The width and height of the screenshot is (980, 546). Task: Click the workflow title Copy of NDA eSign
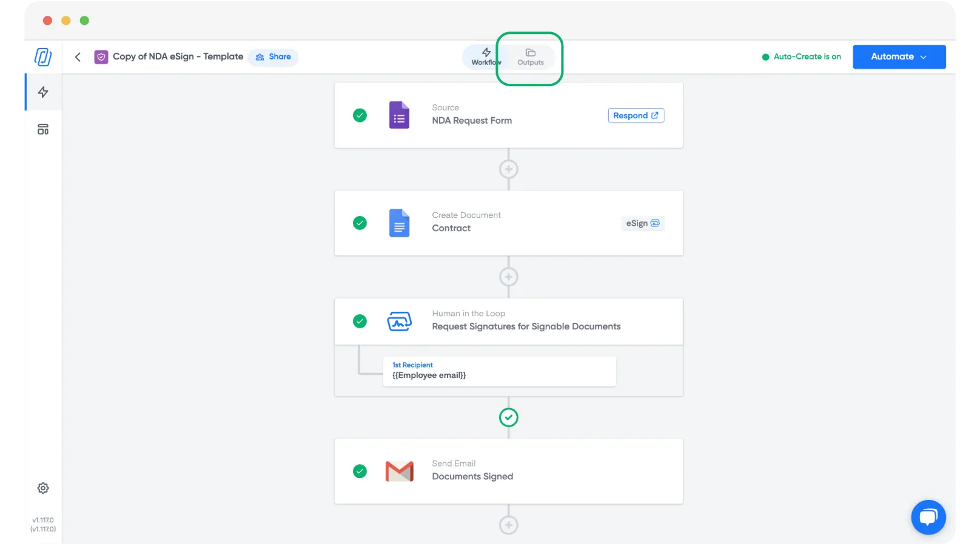pyautogui.click(x=178, y=57)
